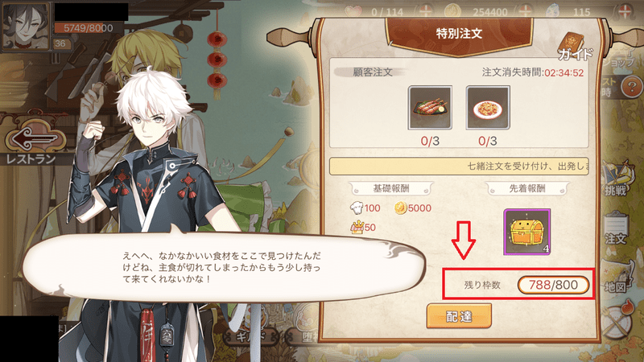Open the 注文 order clipboard icon
The image size is (644, 362).
(616, 228)
